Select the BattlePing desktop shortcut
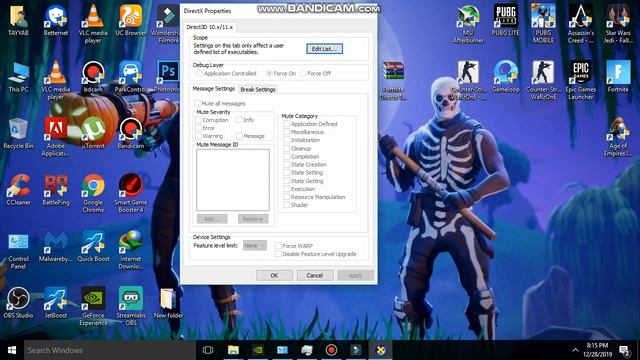This screenshot has width=640, height=360. pyautogui.click(x=56, y=190)
